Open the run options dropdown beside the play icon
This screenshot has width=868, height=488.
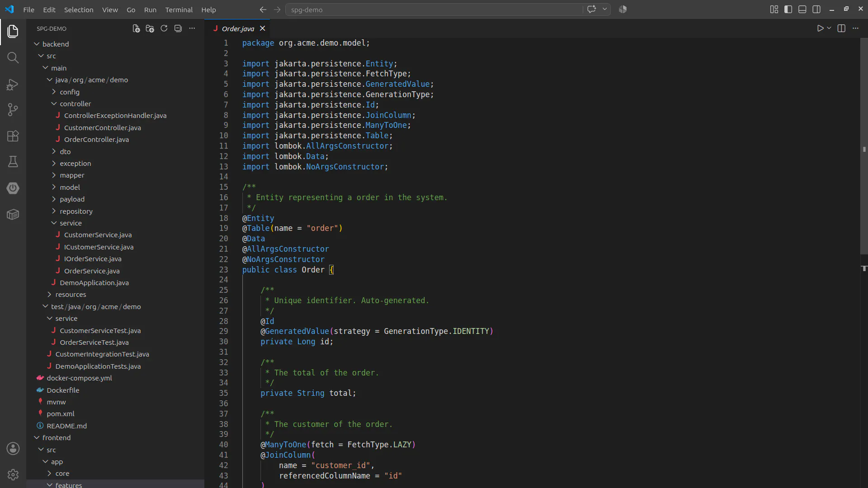[829, 28]
